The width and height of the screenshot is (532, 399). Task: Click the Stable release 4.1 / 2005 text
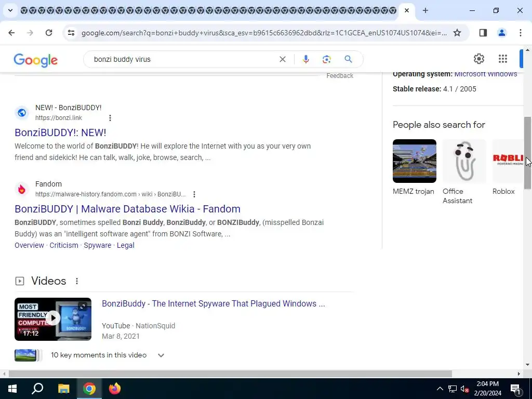(434, 89)
